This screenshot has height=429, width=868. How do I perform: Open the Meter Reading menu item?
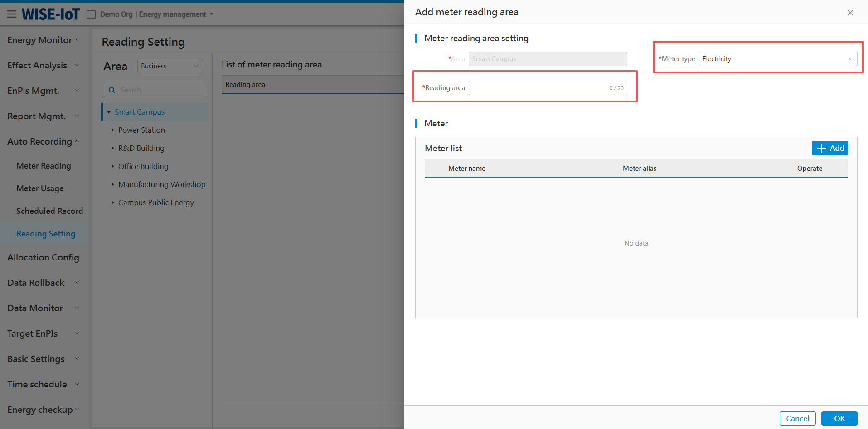44,166
